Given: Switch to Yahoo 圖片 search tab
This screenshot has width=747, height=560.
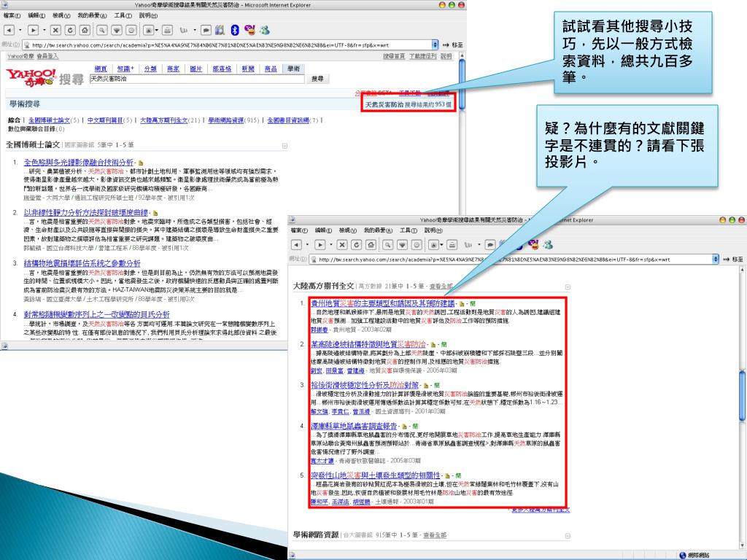Looking at the screenshot, I should coord(196,69).
